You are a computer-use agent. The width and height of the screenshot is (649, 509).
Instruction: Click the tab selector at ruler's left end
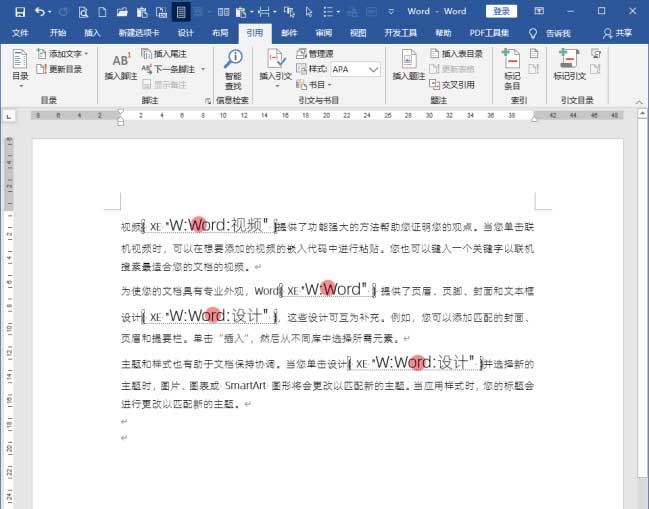point(8,117)
